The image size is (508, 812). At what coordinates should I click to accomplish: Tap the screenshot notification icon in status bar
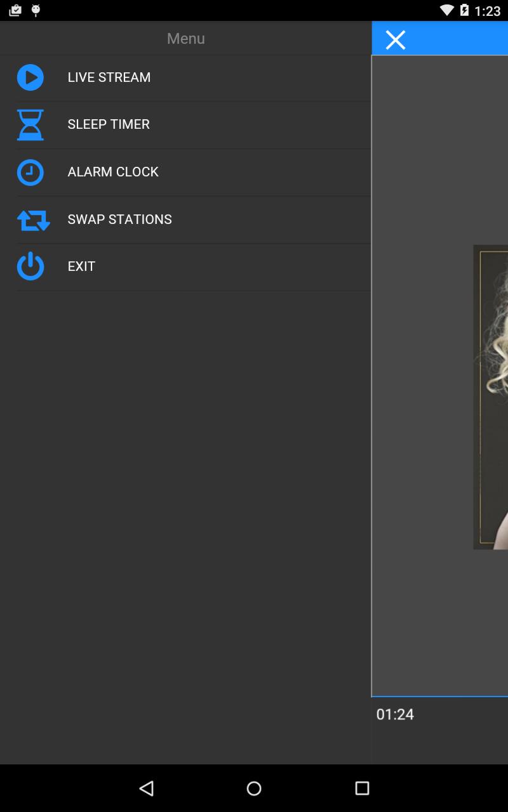tap(15, 10)
